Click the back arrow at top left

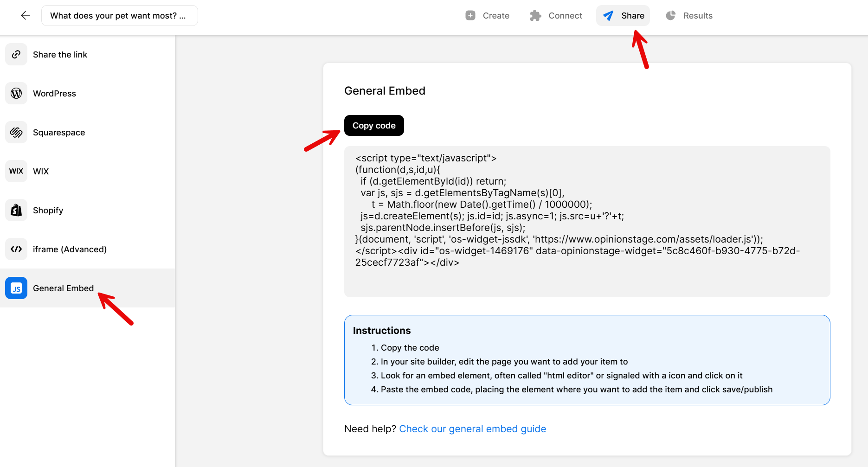tap(26, 15)
